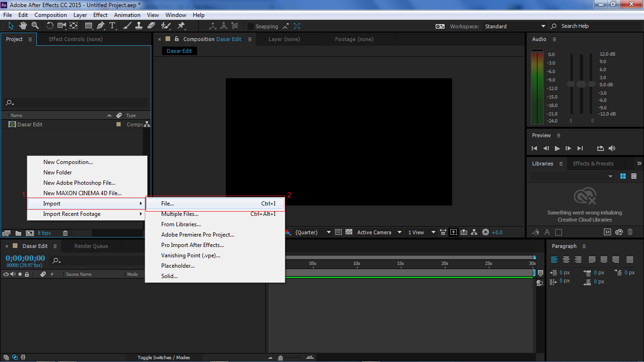
Task: Select New Composition... in context menu
Action: tap(87, 162)
